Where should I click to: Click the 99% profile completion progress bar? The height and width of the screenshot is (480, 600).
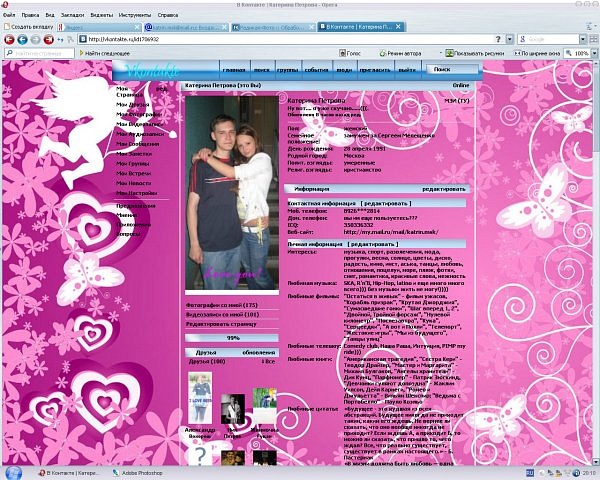coord(232,338)
